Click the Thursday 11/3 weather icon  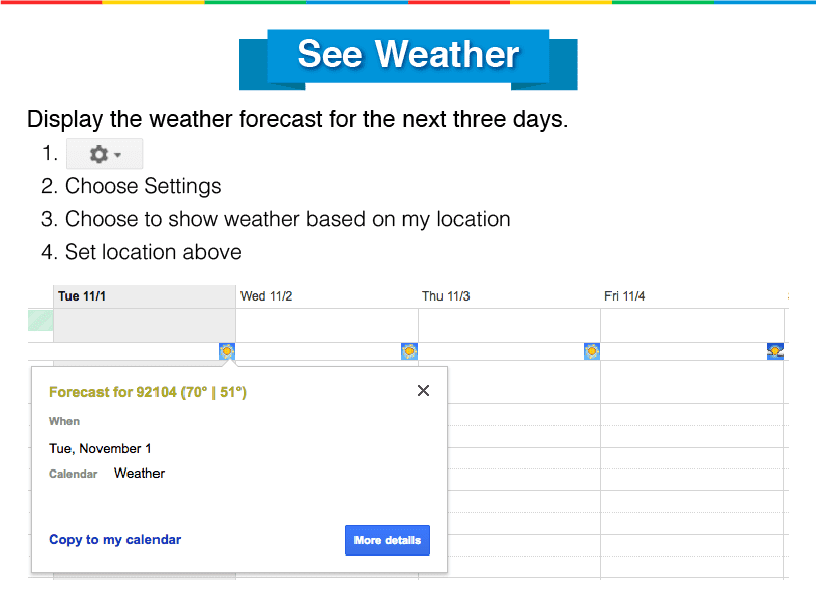click(592, 351)
